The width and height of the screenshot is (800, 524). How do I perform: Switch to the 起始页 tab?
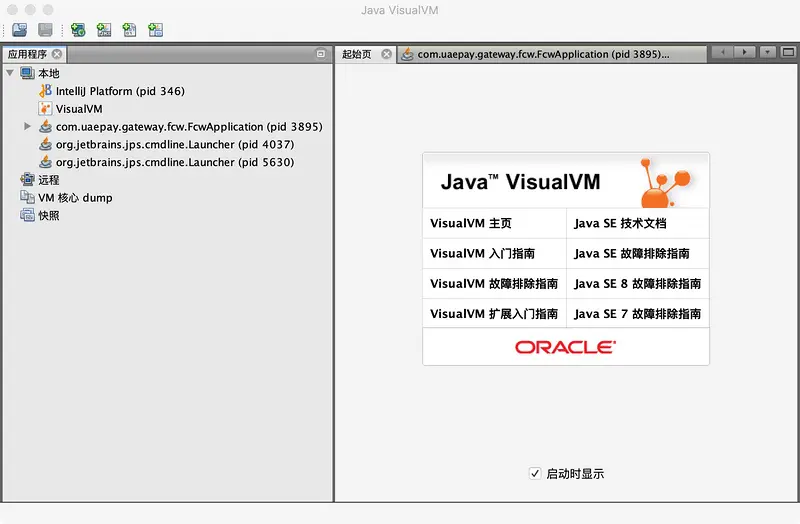click(x=357, y=54)
